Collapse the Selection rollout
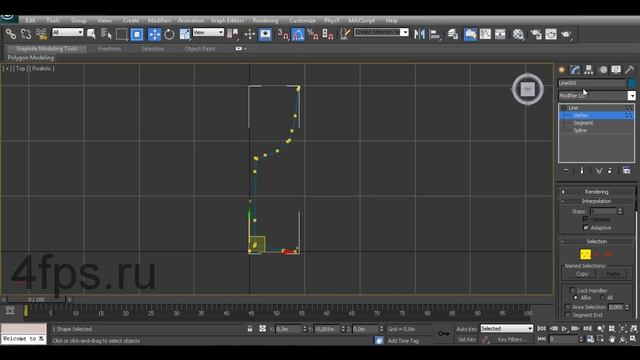The height and width of the screenshot is (360, 640). [x=596, y=242]
